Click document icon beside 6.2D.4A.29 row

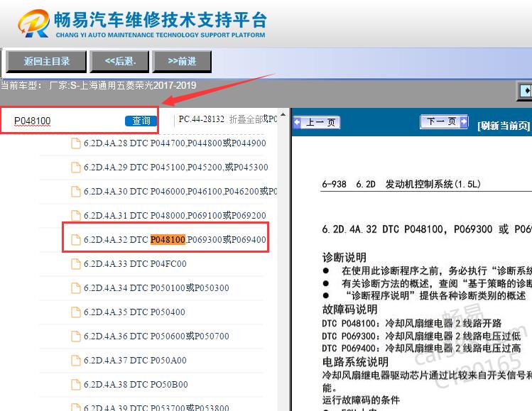coord(76,168)
